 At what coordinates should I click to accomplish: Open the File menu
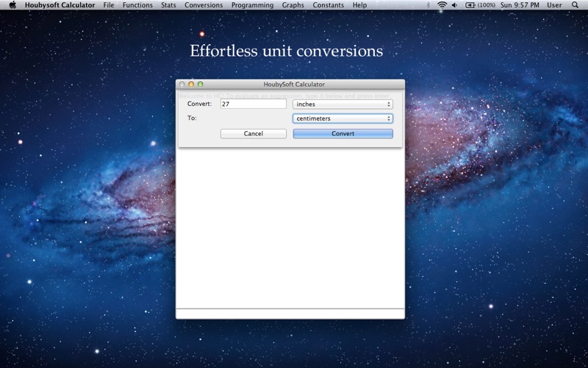108,5
